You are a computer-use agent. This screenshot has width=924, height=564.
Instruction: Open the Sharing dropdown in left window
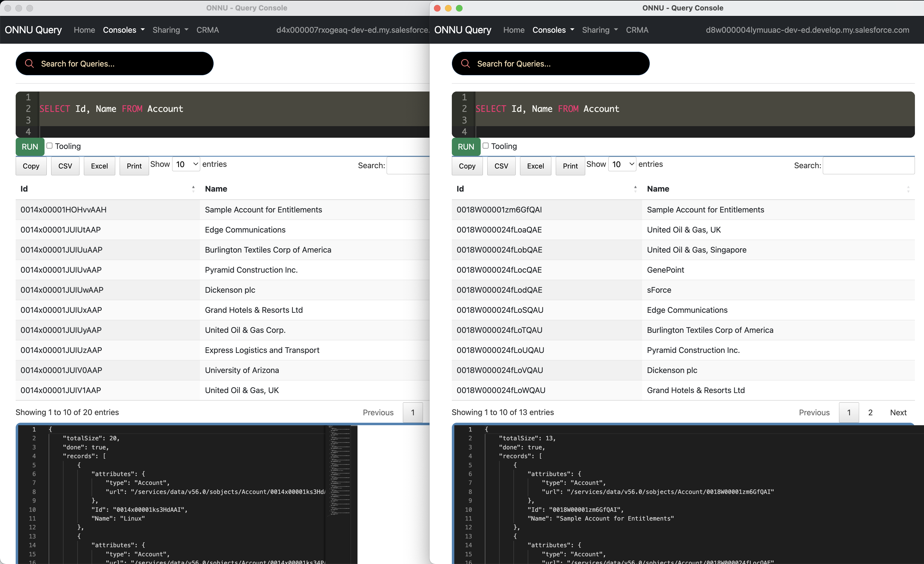pyautogui.click(x=170, y=30)
